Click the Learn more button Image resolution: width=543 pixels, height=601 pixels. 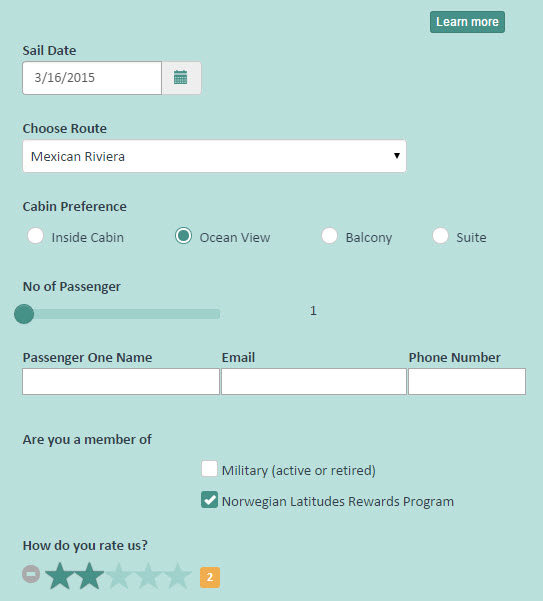coord(467,22)
